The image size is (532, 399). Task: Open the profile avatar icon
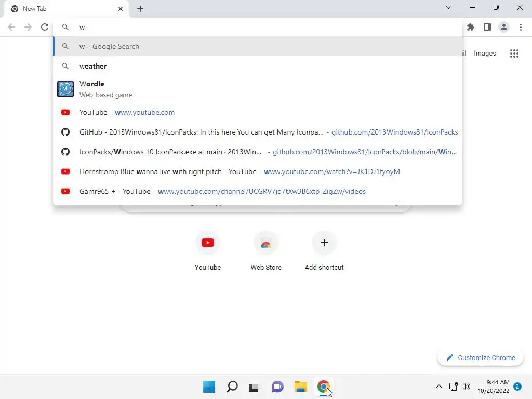[x=504, y=27]
